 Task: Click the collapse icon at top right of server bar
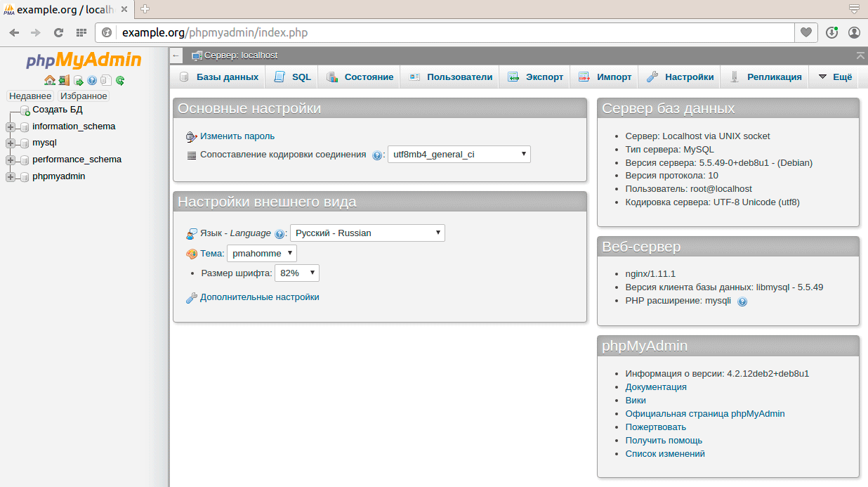tap(860, 56)
